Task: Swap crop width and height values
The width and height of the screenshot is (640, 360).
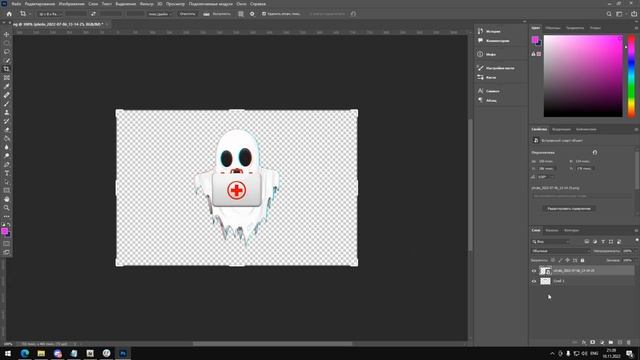Action: click(x=93, y=14)
